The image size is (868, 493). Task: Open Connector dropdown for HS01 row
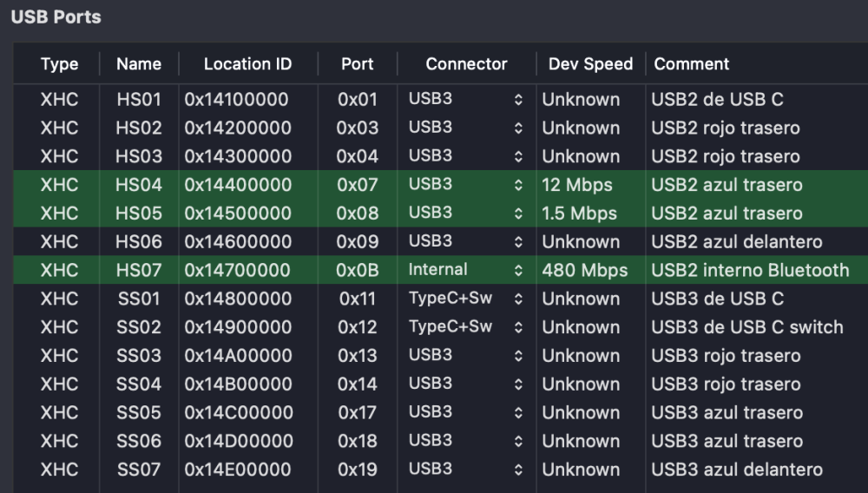(466, 99)
